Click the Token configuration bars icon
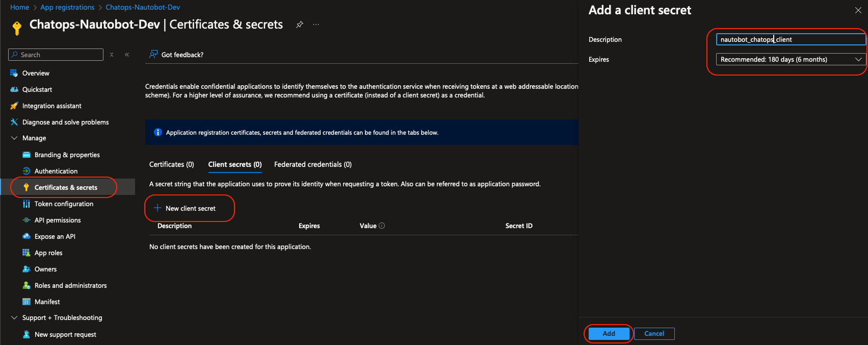 click(27, 204)
